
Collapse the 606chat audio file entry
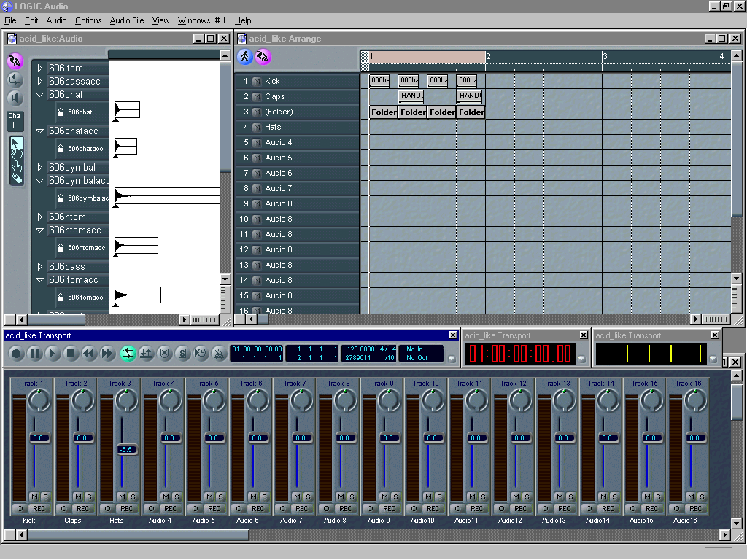(40, 95)
